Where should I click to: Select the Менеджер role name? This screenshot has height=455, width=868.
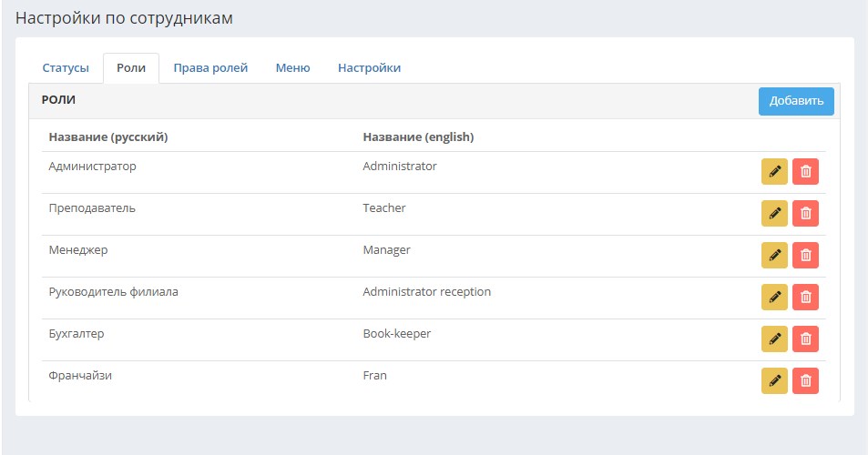click(x=78, y=250)
